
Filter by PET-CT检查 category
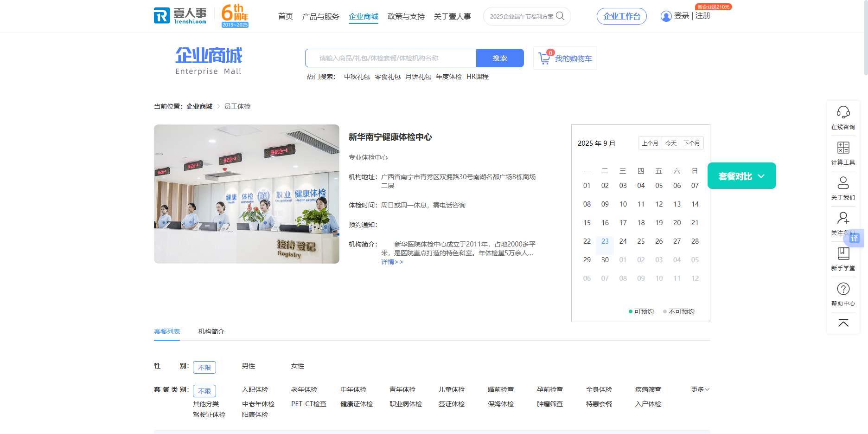pos(309,404)
